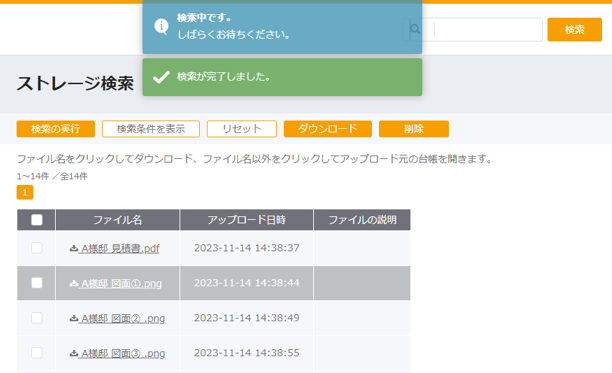Click upload time 2023-11-14 14:38:55 cell
Viewport: 612px width, 373px height.
[x=247, y=353]
